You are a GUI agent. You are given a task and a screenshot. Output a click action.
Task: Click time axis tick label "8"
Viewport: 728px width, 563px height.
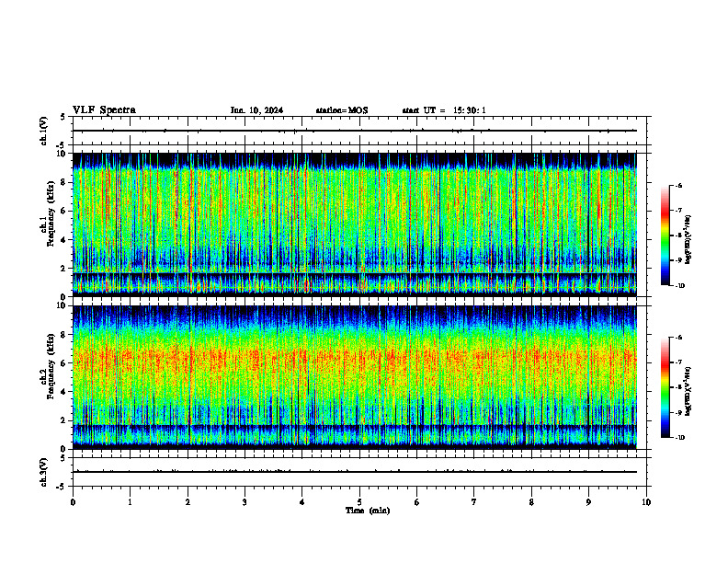[x=531, y=502]
